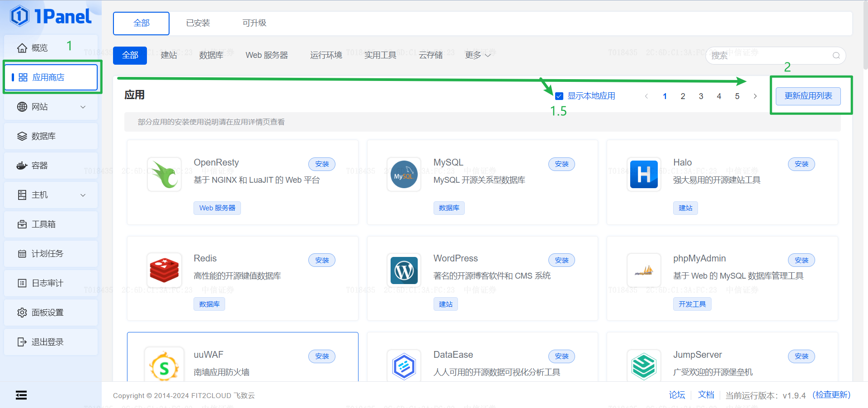Click the 更新应用列表 button
Image resolution: width=868 pixels, height=408 pixels.
(x=808, y=96)
